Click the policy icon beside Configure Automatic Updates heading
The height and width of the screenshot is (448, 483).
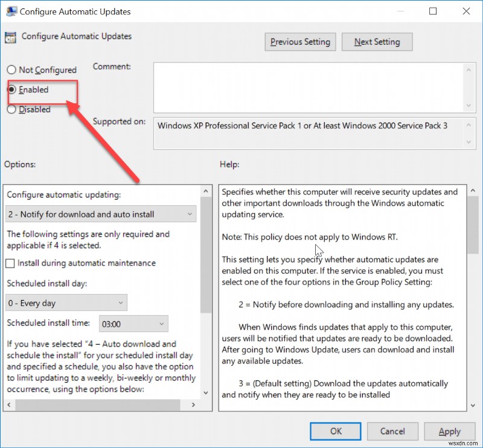(10, 37)
